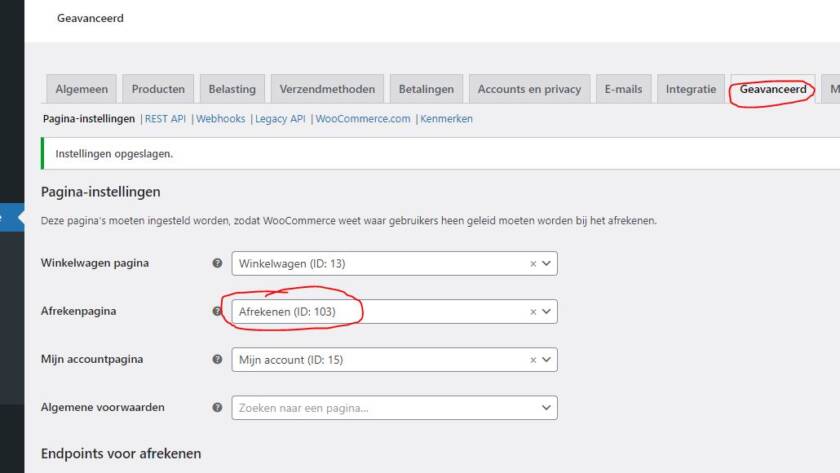Open the Pagina-instellingen subsection
The width and height of the screenshot is (840, 473).
point(89,119)
